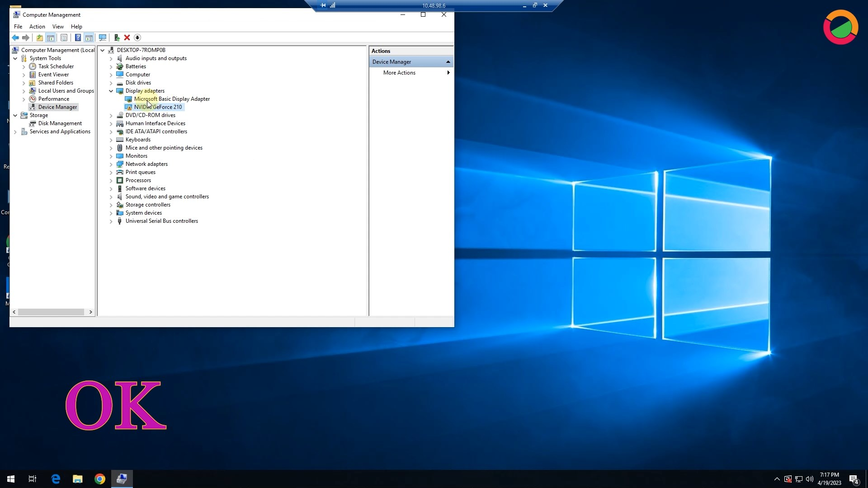The width and height of the screenshot is (868, 488).
Task: Open the Action menu
Action: pos(37,27)
